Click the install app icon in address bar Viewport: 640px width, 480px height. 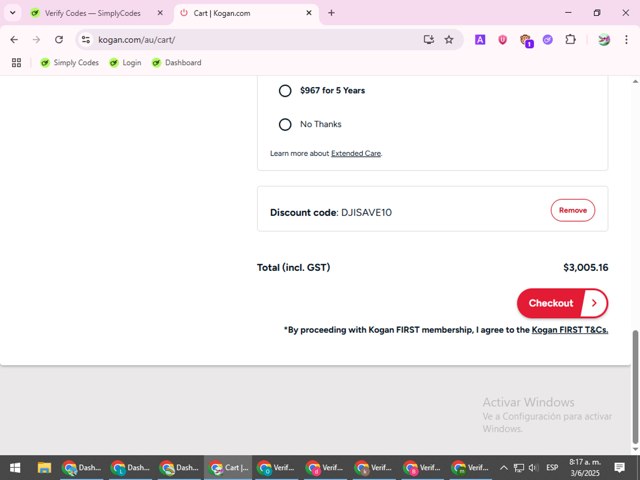tap(429, 40)
